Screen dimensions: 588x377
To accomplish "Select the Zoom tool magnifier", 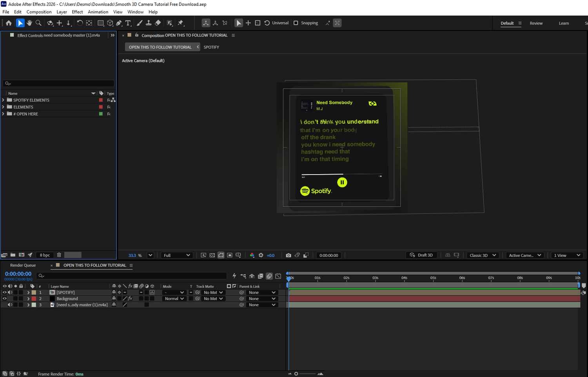I will [38, 23].
